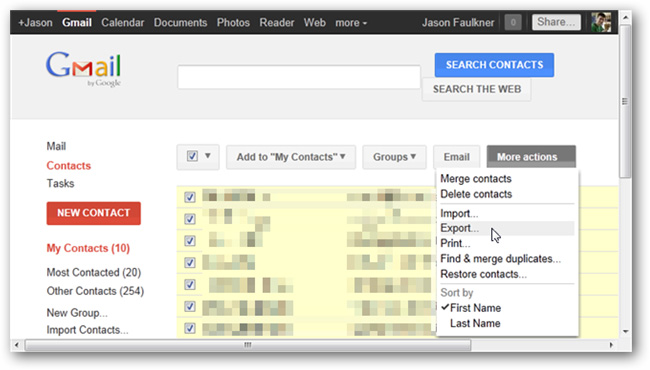Uncheck the first contact row checkbox
Image resolution: width=650 pixels, height=370 pixels.
point(190,197)
